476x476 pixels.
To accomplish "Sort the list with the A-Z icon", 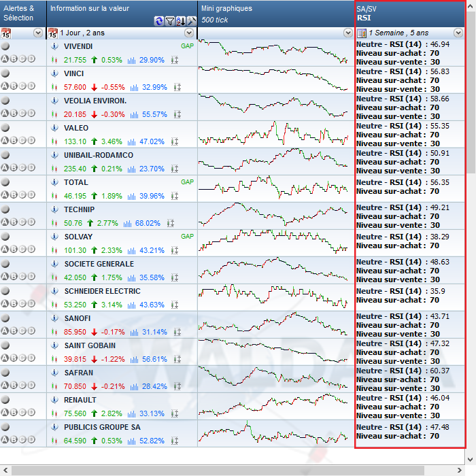I will coord(181,21).
